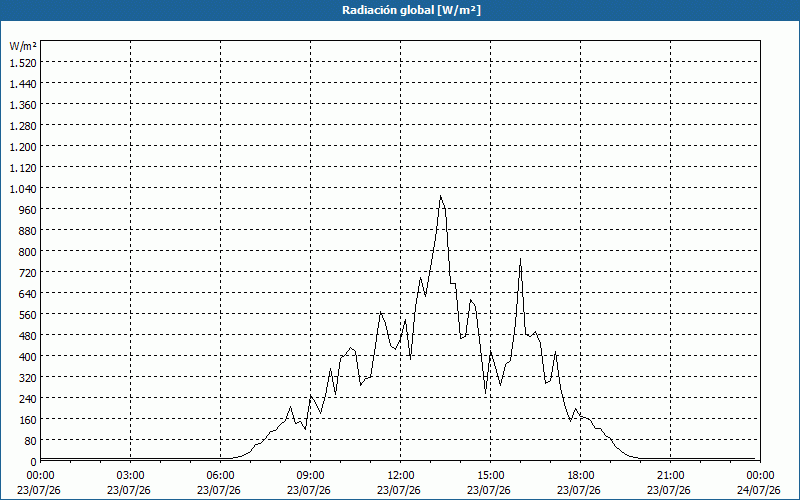800x500 pixels.
Task: Select the 12:00 time label
Action: tap(399, 476)
